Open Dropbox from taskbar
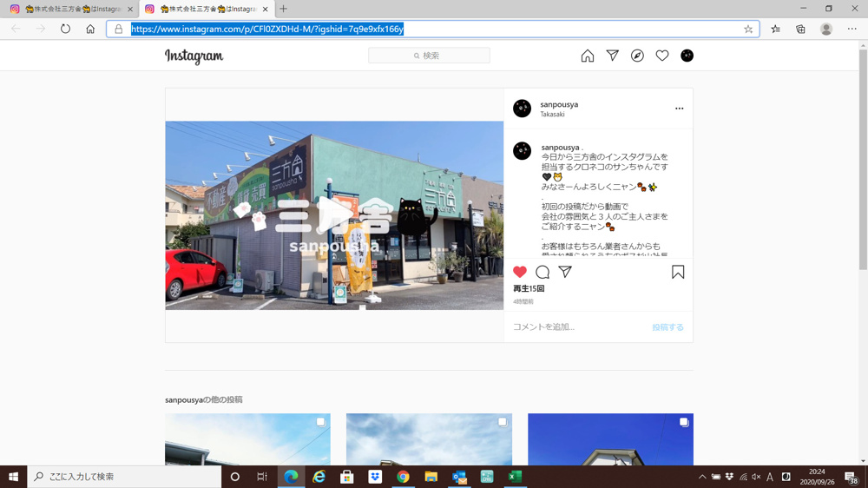 (x=375, y=477)
